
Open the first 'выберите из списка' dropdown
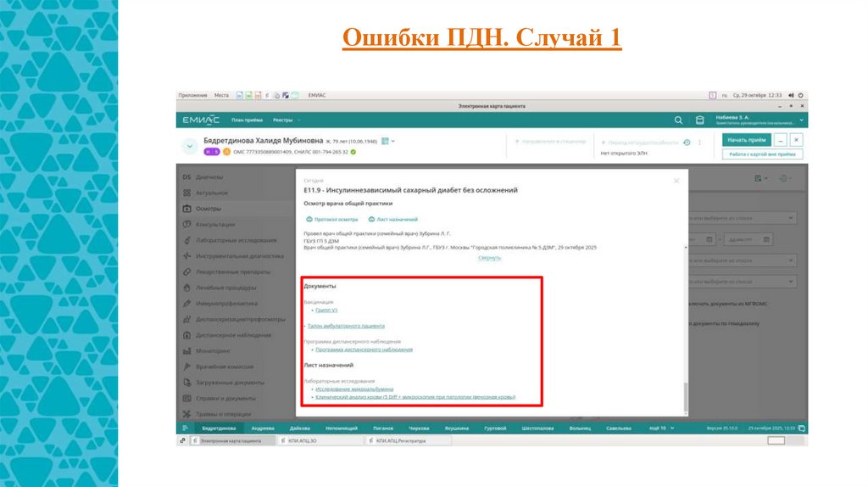[743, 218]
